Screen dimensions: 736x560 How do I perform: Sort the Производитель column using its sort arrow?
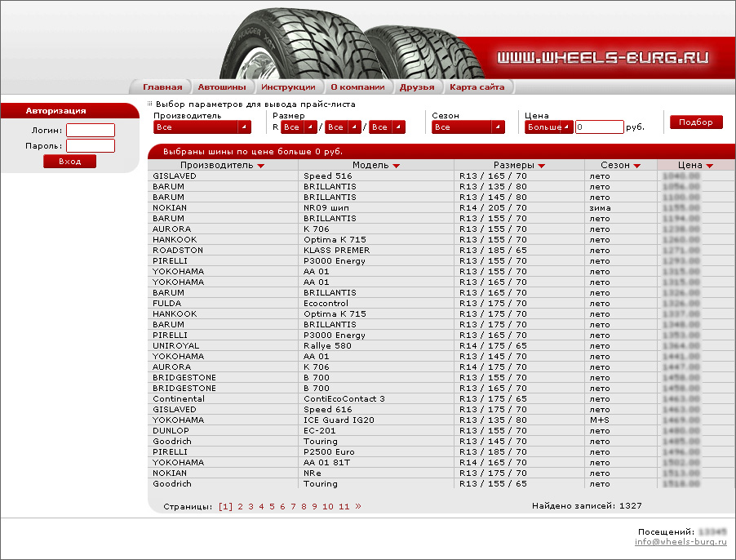coord(261,166)
